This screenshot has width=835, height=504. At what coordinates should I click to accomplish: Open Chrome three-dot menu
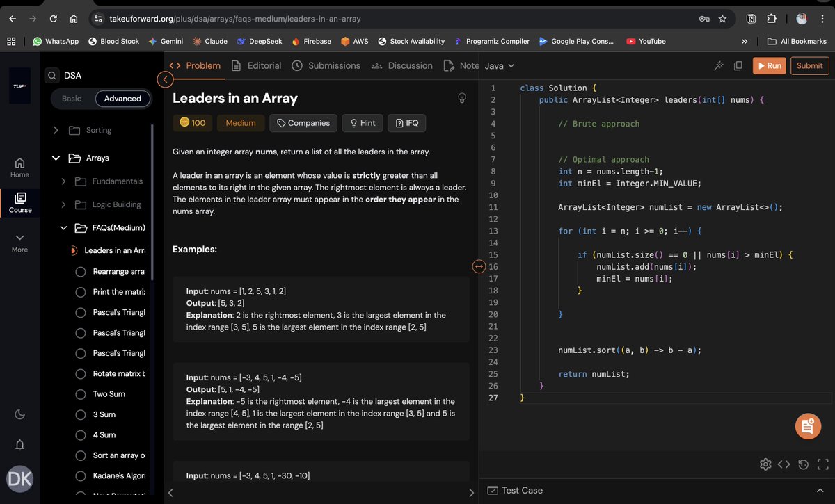pyautogui.click(x=822, y=19)
